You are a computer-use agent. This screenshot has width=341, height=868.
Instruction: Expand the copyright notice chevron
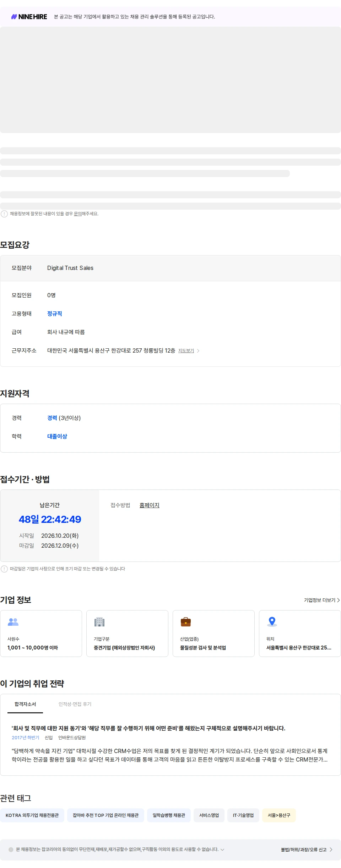pos(222,850)
